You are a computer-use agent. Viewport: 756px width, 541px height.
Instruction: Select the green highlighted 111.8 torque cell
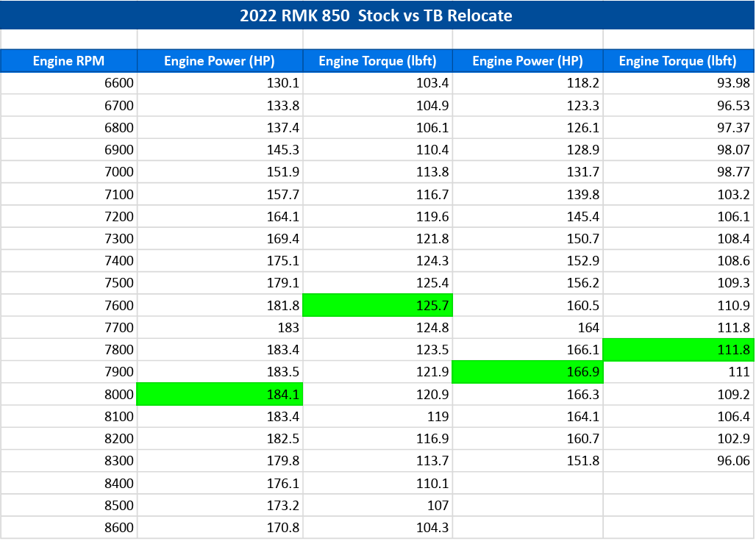(x=677, y=350)
